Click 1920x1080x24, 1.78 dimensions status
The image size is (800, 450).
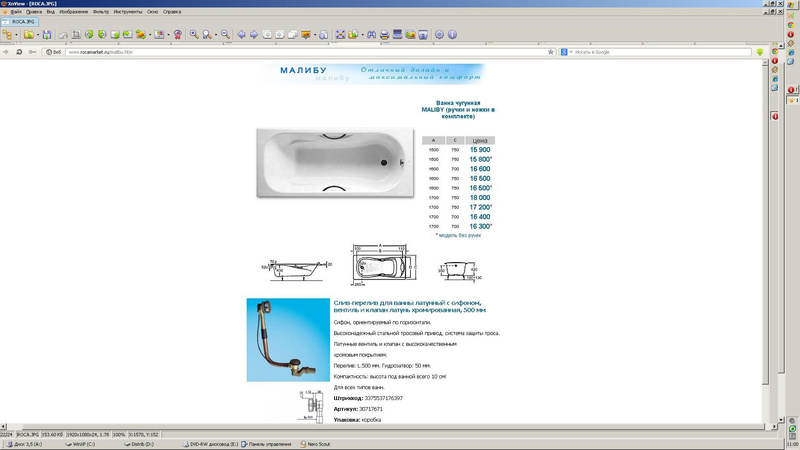click(88, 435)
